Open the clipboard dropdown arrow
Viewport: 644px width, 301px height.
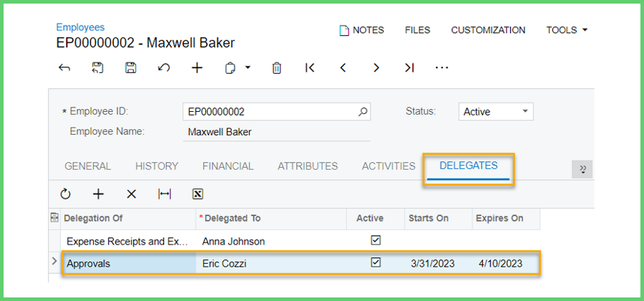[248, 68]
